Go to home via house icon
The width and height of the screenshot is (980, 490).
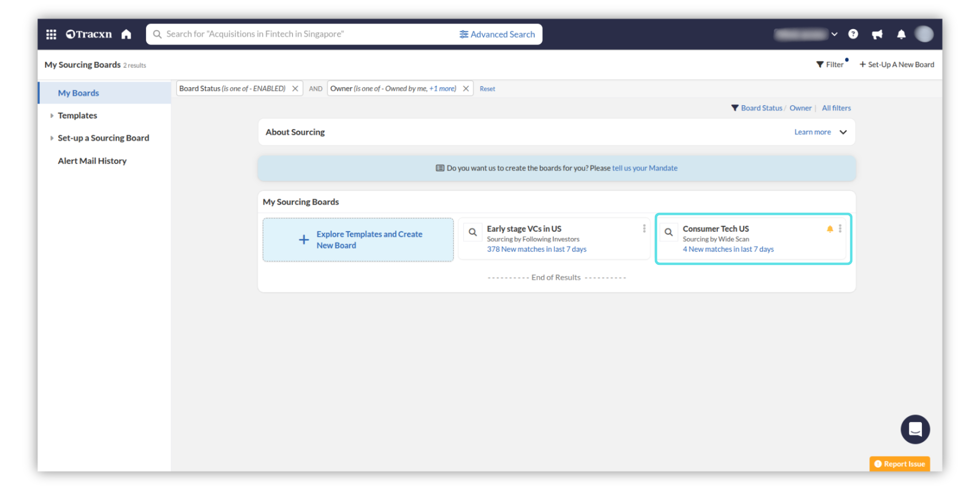(x=126, y=34)
